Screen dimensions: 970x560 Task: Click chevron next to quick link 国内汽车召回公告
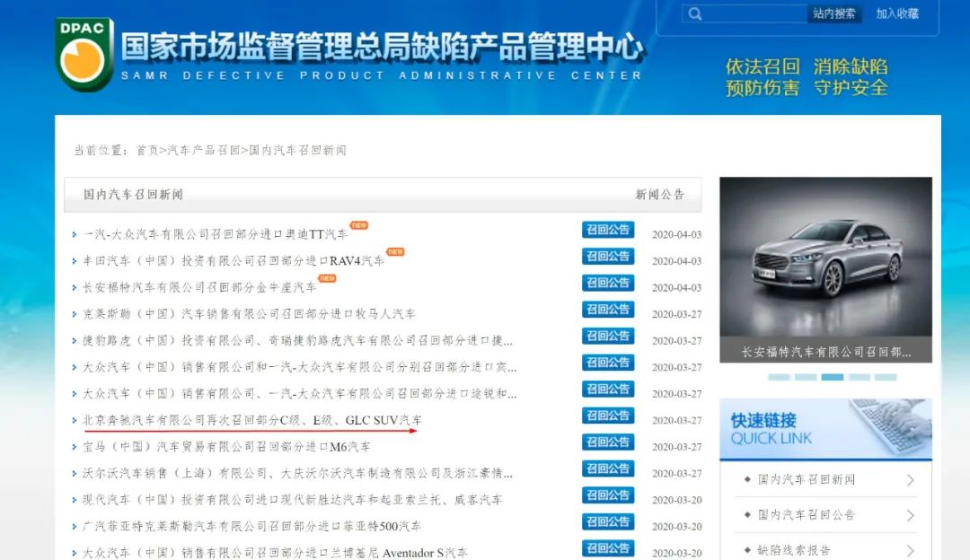tap(910, 515)
